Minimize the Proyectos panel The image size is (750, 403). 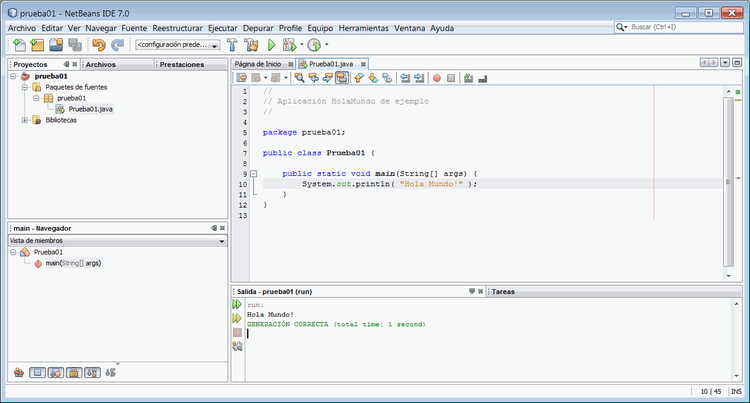66,64
